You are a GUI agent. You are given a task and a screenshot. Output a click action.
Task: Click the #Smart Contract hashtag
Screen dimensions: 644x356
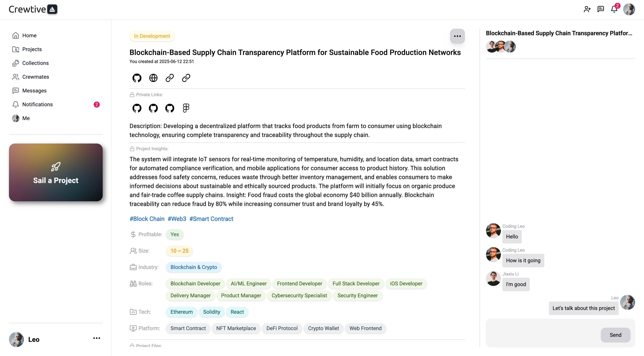[x=211, y=219]
